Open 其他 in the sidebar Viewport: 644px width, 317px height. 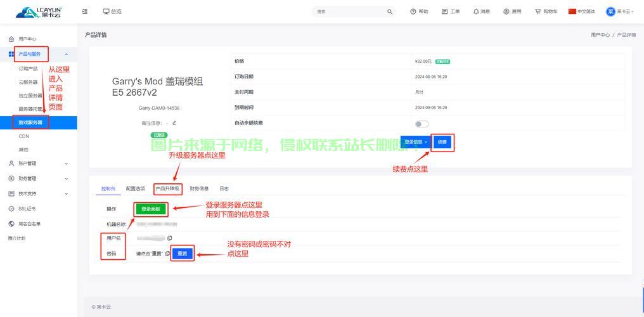[23, 150]
